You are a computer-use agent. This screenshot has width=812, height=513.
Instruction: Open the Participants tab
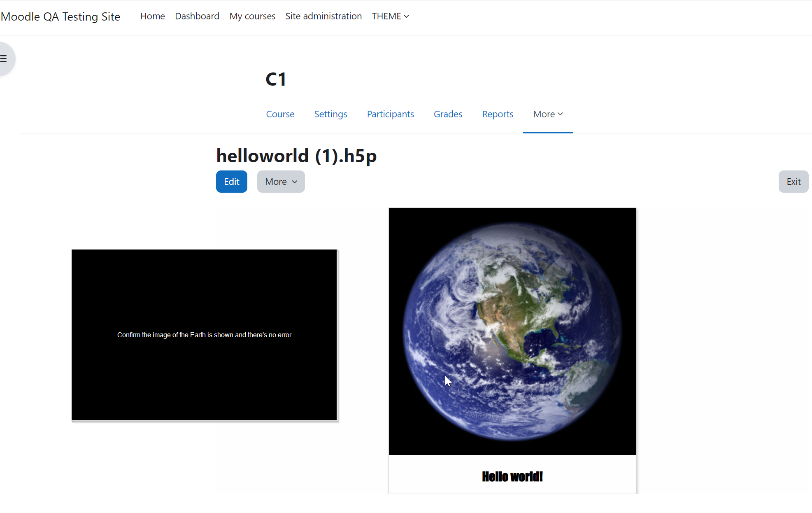(390, 114)
